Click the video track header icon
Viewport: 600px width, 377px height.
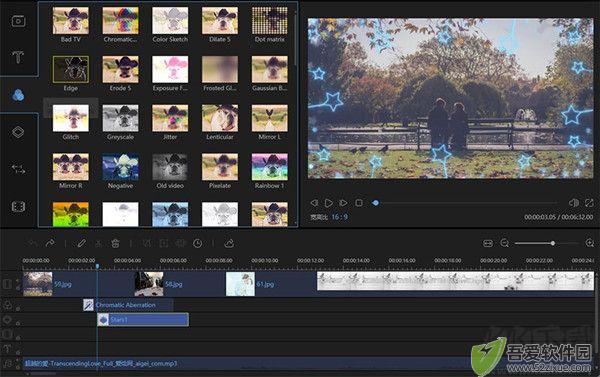(7, 284)
